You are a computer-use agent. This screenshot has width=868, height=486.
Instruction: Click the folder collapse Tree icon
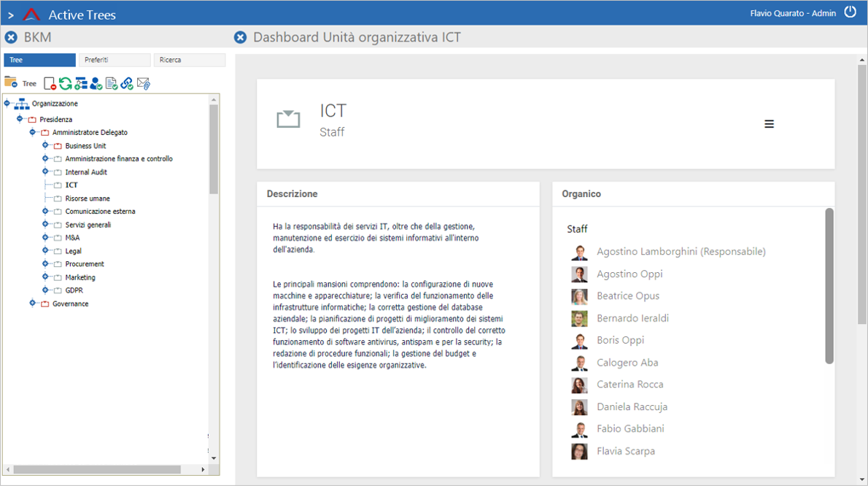click(11, 82)
